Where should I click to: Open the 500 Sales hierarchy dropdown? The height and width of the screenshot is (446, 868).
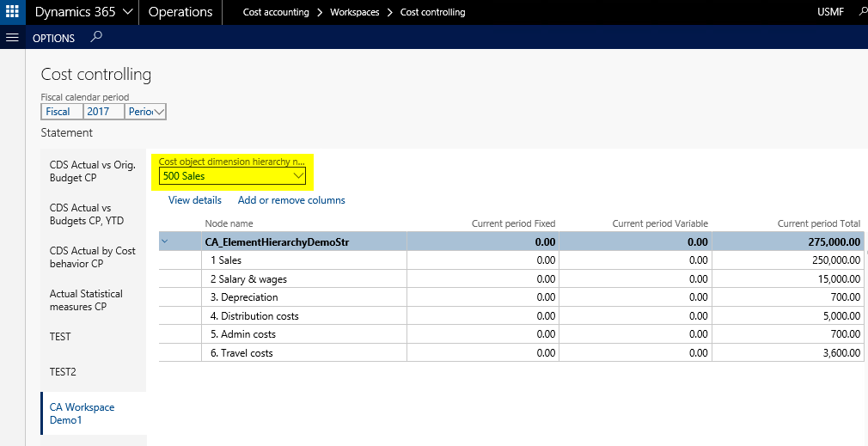(298, 176)
